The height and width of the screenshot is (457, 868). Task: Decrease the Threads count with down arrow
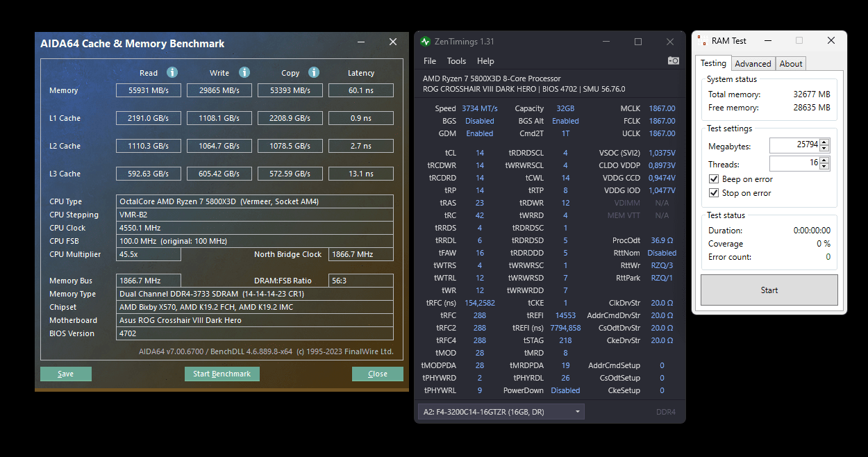(824, 167)
